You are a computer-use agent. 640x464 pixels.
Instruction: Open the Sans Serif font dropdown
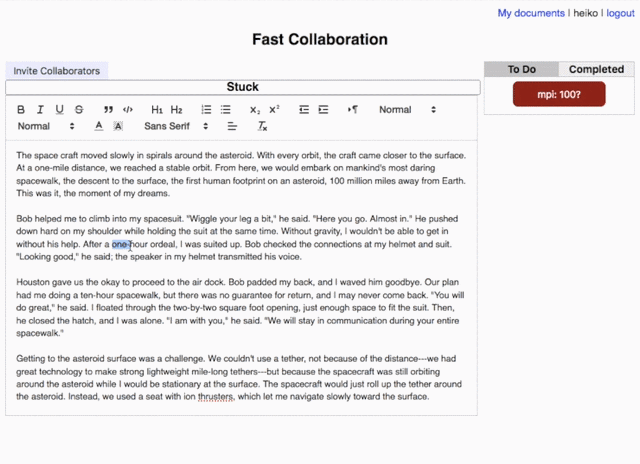click(x=176, y=126)
